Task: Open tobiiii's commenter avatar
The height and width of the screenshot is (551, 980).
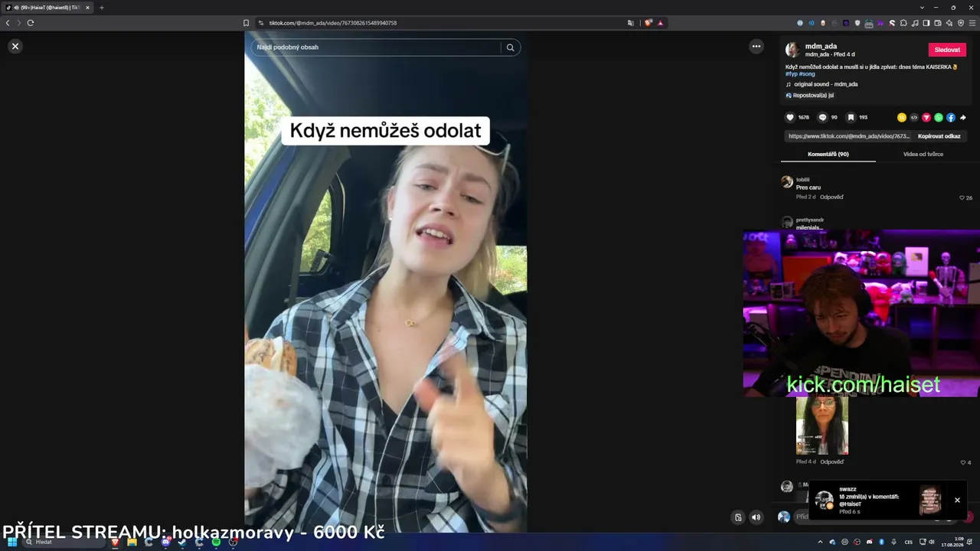Action: [787, 182]
